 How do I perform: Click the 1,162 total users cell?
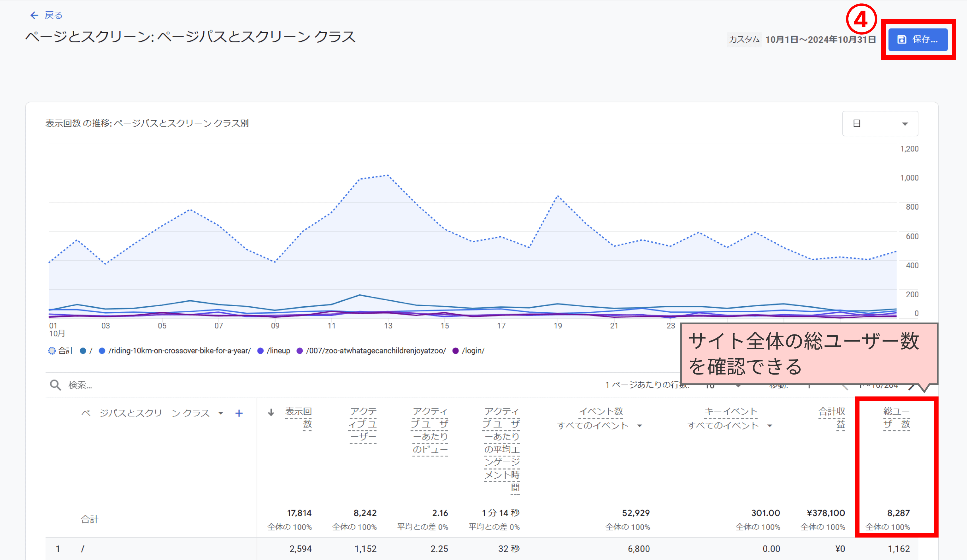point(899,549)
